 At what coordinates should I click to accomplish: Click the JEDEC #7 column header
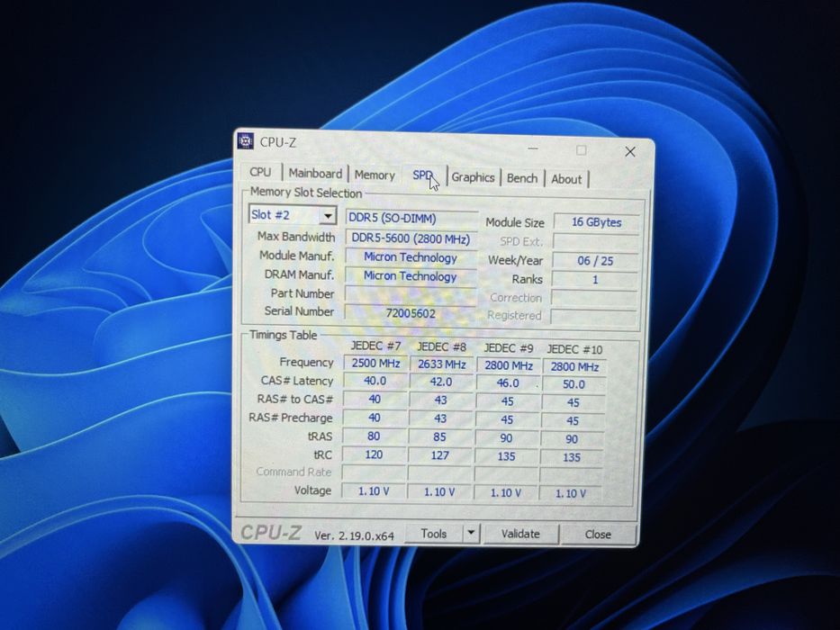tap(376, 346)
